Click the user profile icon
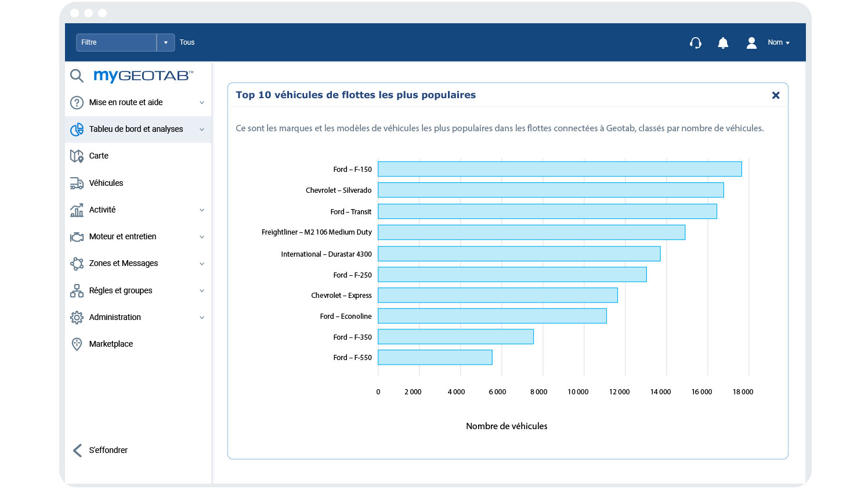868x489 pixels. point(751,43)
